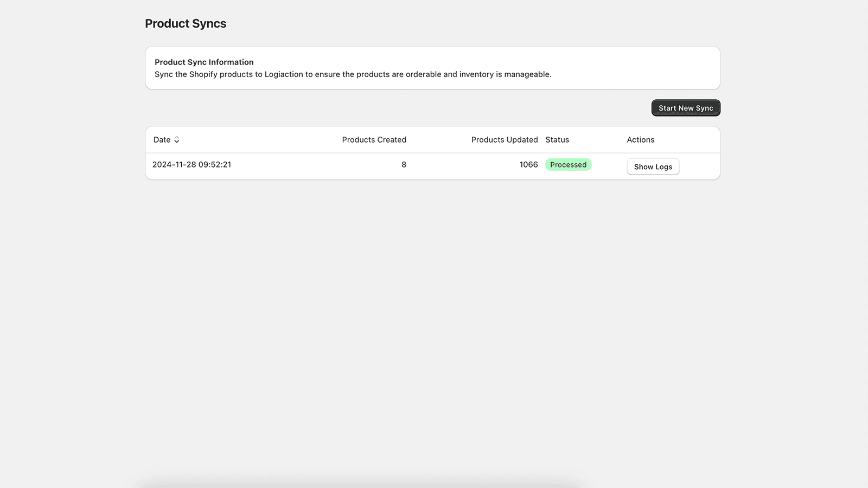Click the word Shopify in the description
This screenshot has width=868, height=488.
203,74
